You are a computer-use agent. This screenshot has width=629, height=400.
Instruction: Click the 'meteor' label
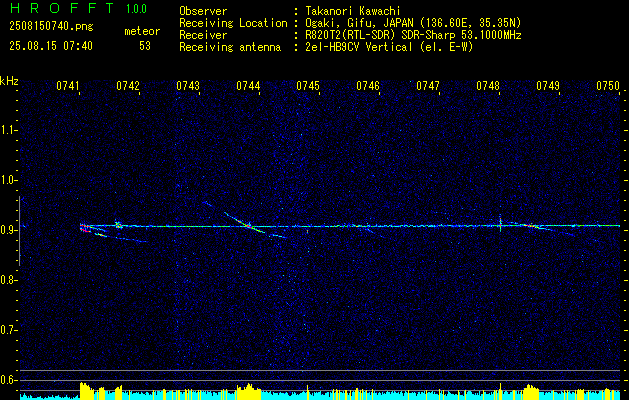(142, 31)
